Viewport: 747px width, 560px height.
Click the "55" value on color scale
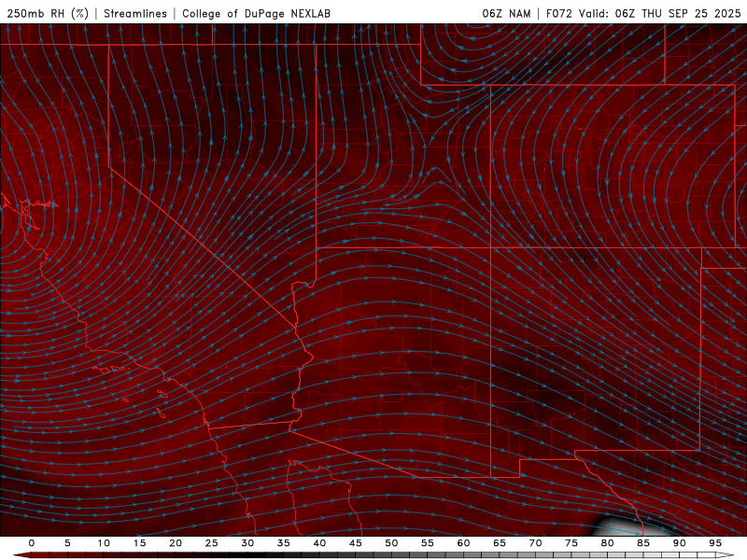click(x=428, y=543)
